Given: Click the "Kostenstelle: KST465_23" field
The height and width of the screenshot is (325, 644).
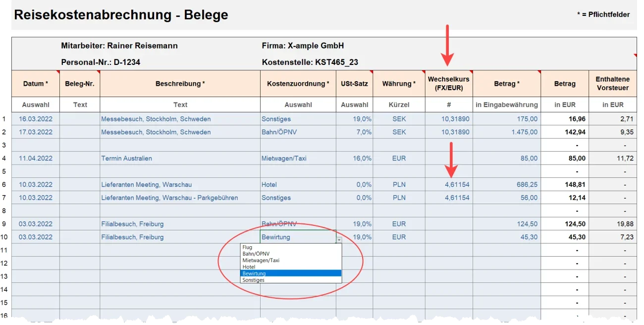Looking at the screenshot, I should pos(310,62).
